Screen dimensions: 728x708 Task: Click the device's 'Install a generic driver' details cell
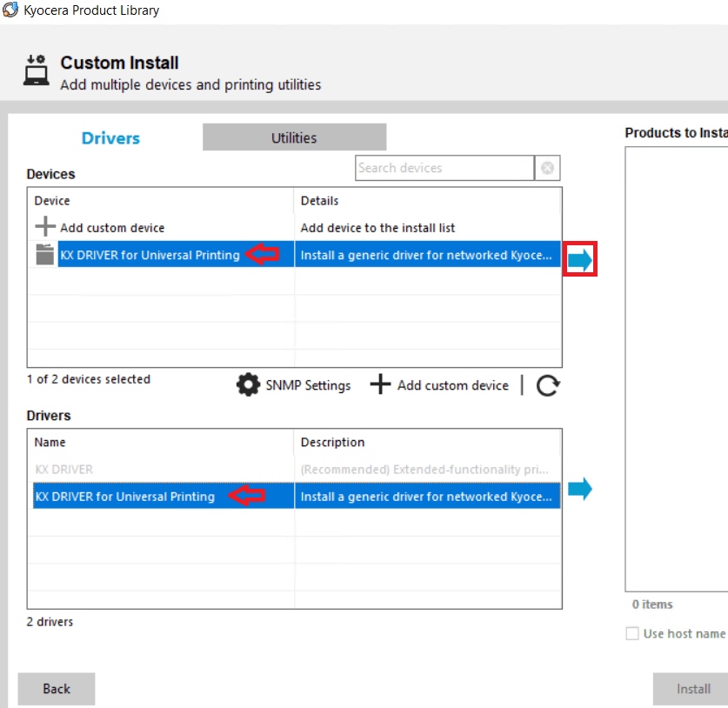[428, 255]
